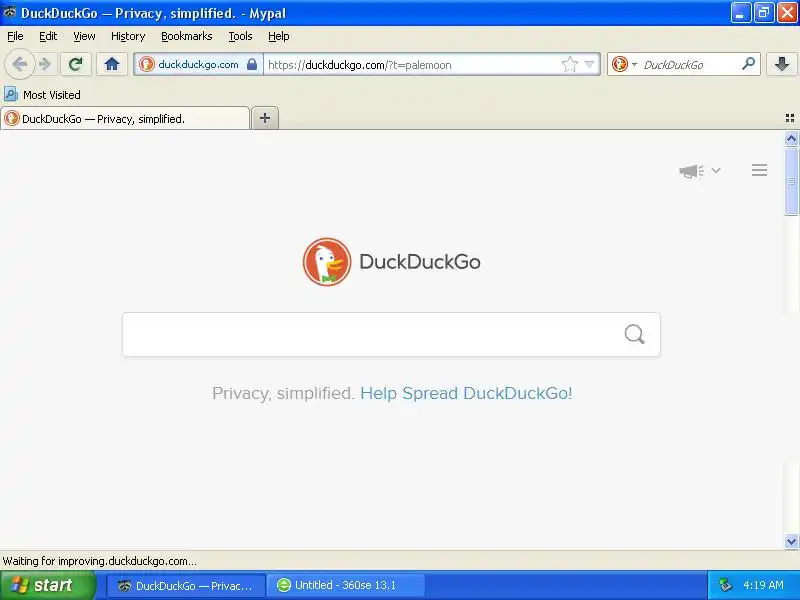Open the Tools menu
Viewport: 800px width, 600px height.
click(240, 36)
